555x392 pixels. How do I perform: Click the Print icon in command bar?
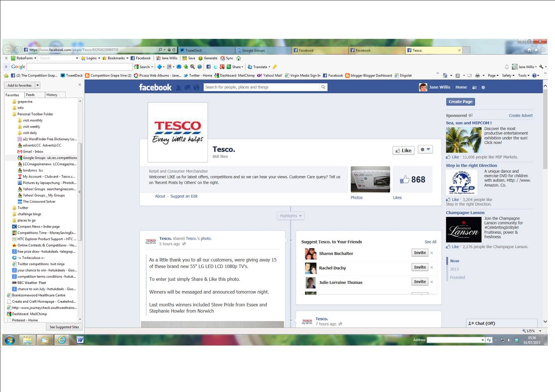click(x=478, y=76)
